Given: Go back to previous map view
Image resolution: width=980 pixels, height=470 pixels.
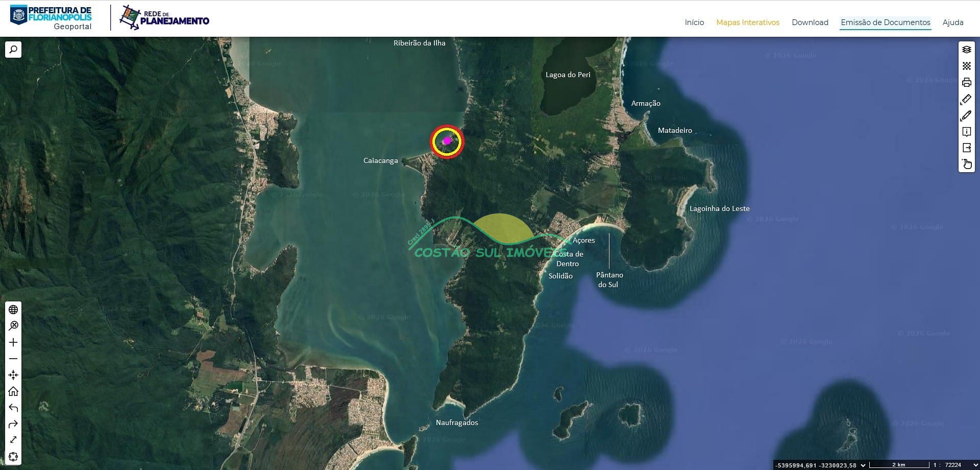Looking at the screenshot, I should point(13,408).
